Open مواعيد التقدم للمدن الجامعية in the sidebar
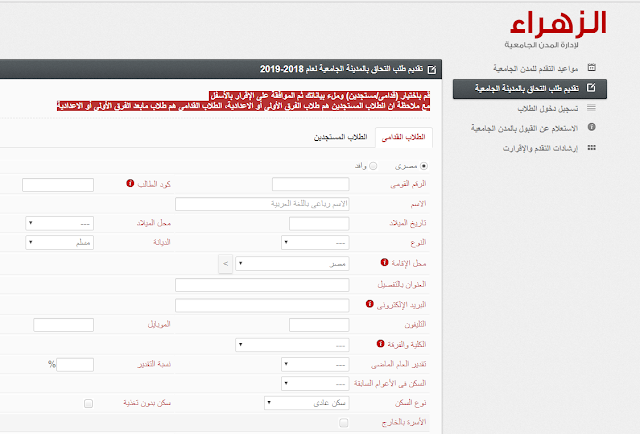This screenshot has width=640, height=434. click(536, 69)
